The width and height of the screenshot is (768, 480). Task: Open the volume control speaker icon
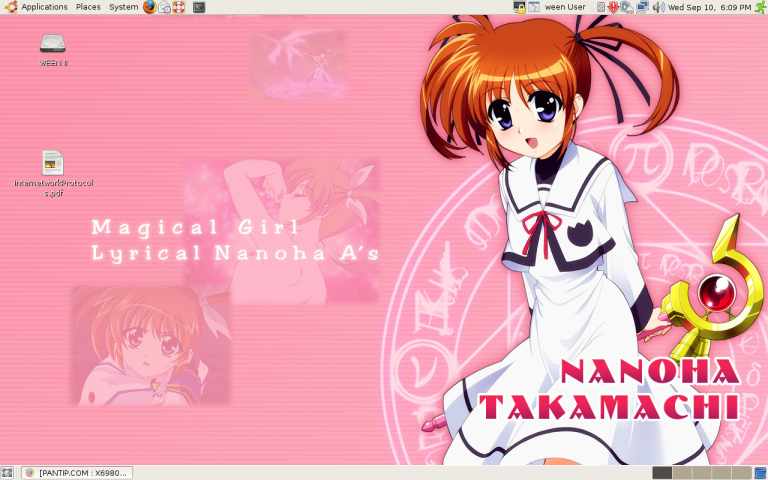click(659, 7)
